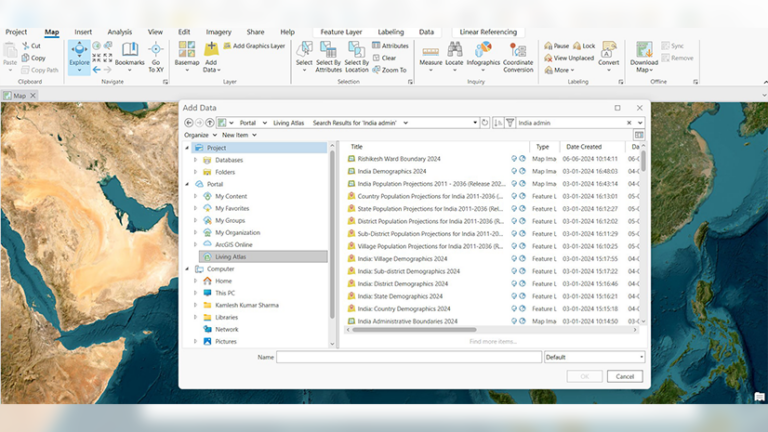This screenshot has height=432, width=768.
Task: Open Coordinate Conversion
Action: click(518, 58)
